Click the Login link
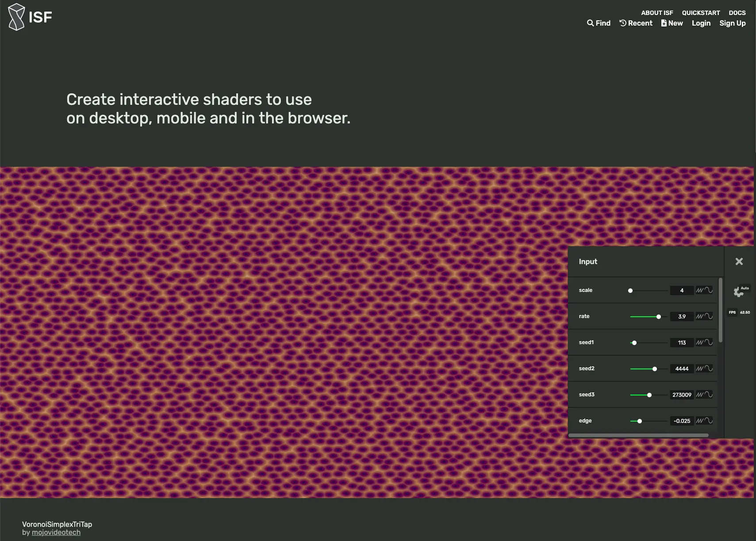756x541 pixels. pos(701,23)
